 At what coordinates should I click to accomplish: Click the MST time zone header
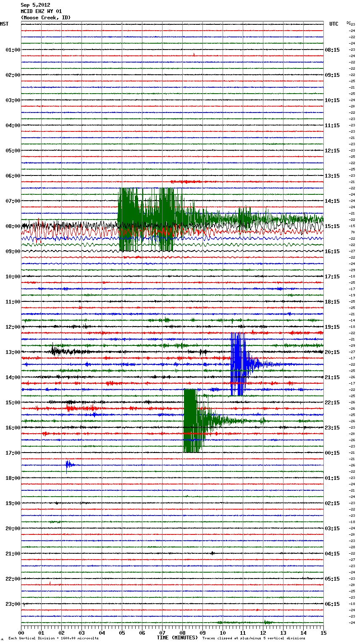pyautogui.click(x=4, y=24)
